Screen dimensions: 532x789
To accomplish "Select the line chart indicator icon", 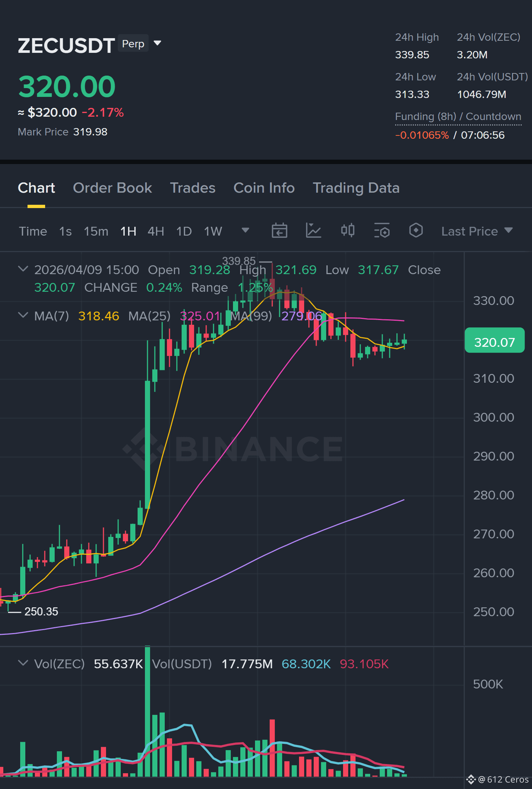I will [313, 231].
